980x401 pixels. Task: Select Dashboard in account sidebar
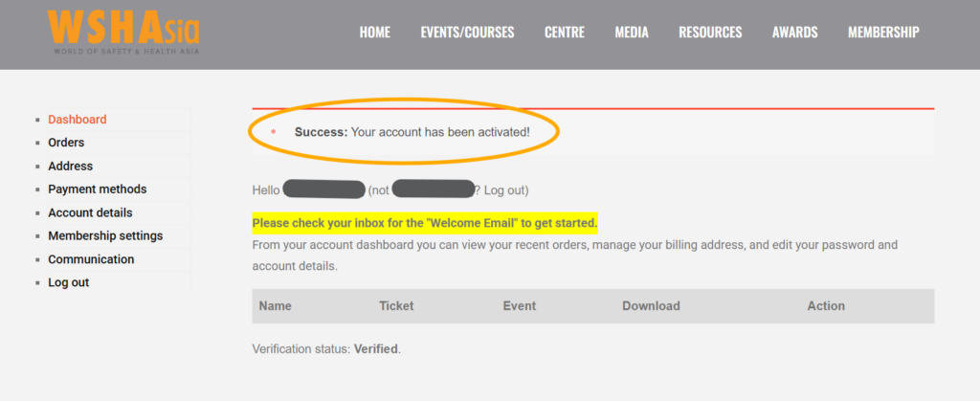pyautogui.click(x=78, y=120)
